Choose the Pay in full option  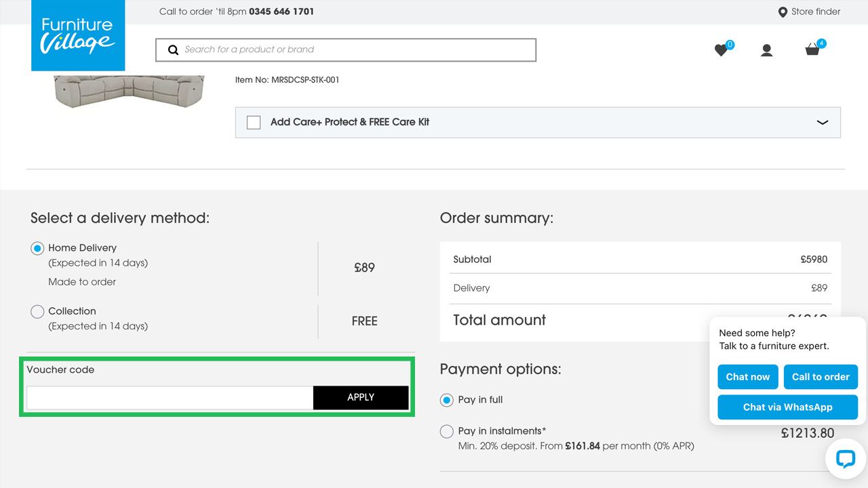click(x=446, y=400)
